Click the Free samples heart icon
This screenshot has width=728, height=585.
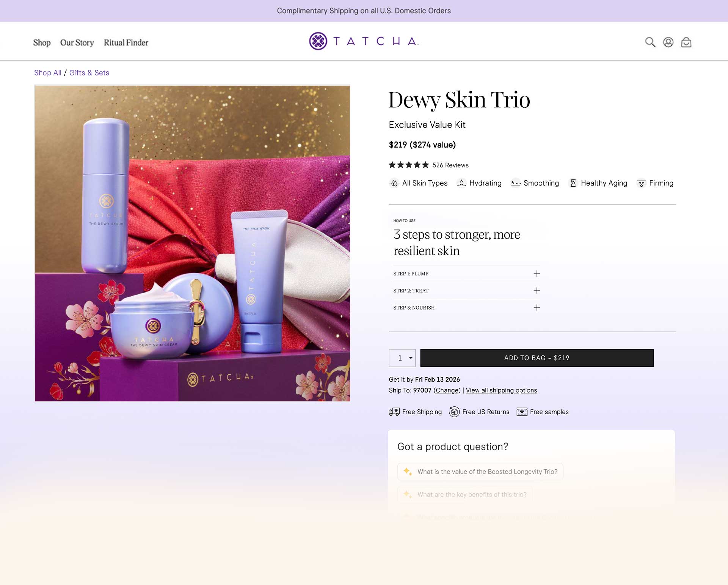pyautogui.click(x=522, y=412)
